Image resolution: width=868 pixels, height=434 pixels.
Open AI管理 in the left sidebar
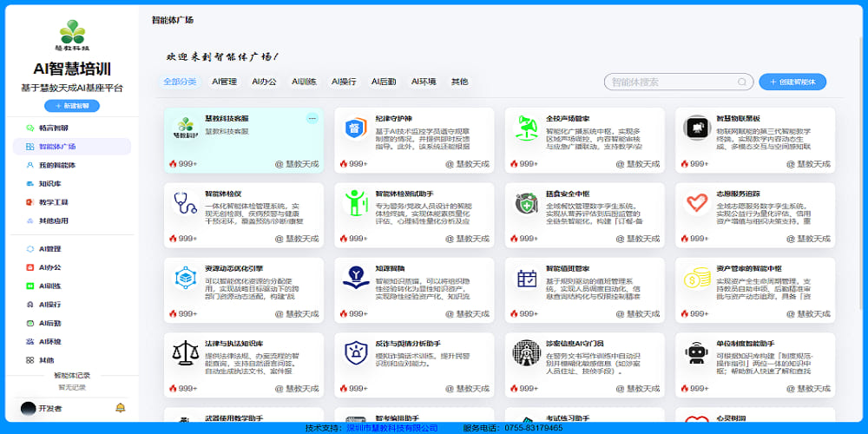(72, 249)
